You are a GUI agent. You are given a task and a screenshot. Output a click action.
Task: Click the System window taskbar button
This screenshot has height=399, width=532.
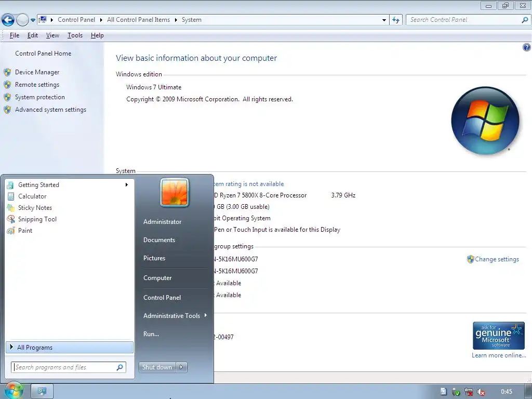click(x=42, y=392)
